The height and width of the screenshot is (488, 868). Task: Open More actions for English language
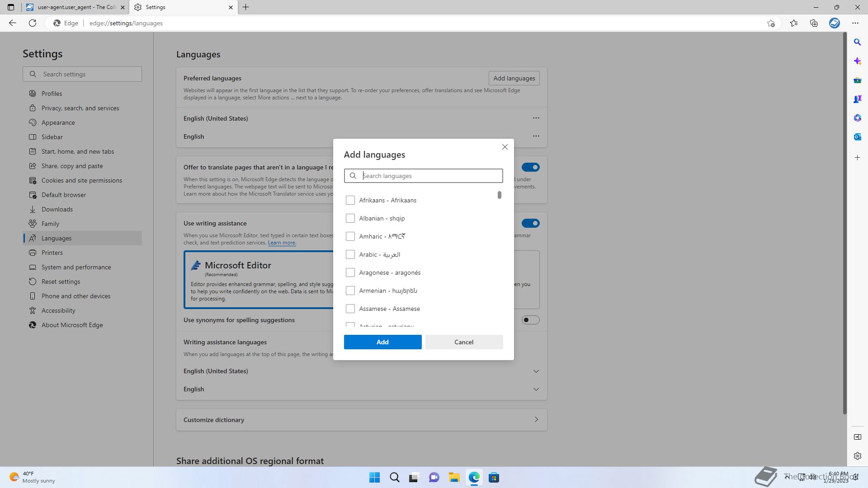(x=536, y=136)
